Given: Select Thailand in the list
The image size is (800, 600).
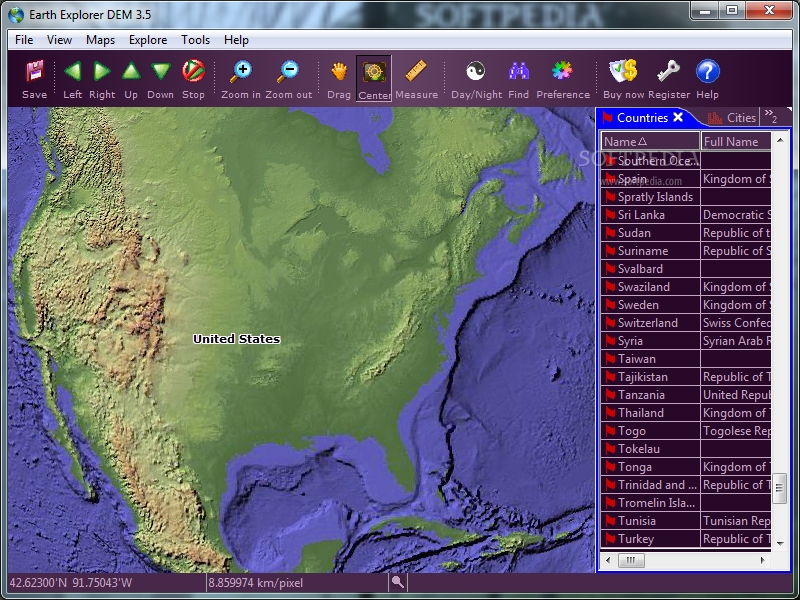Looking at the screenshot, I should [686, 413].
